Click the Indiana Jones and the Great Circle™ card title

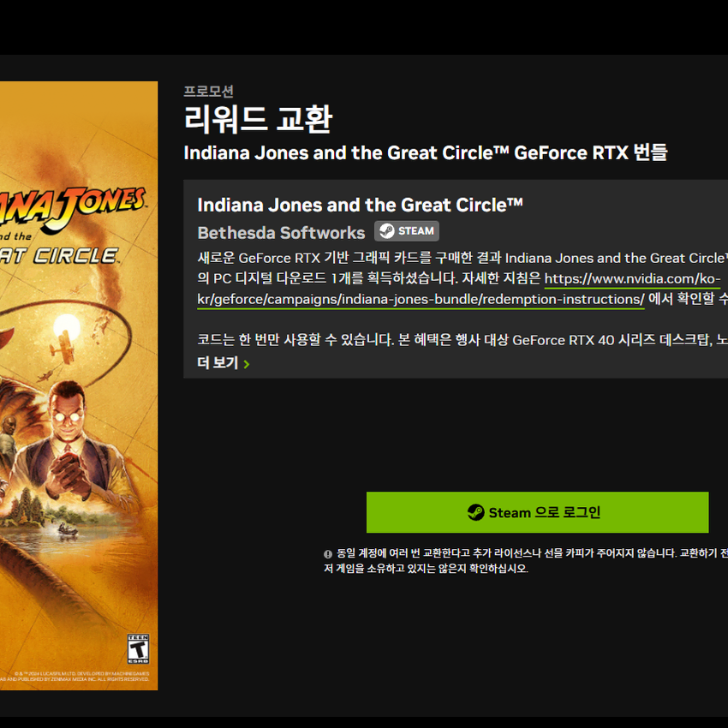pyautogui.click(x=360, y=205)
